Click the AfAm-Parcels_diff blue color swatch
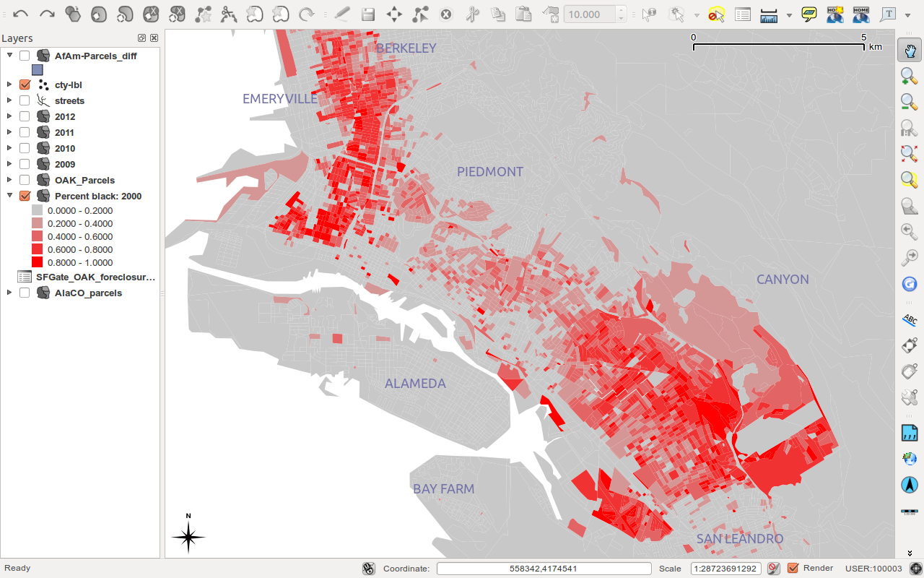 point(38,70)
